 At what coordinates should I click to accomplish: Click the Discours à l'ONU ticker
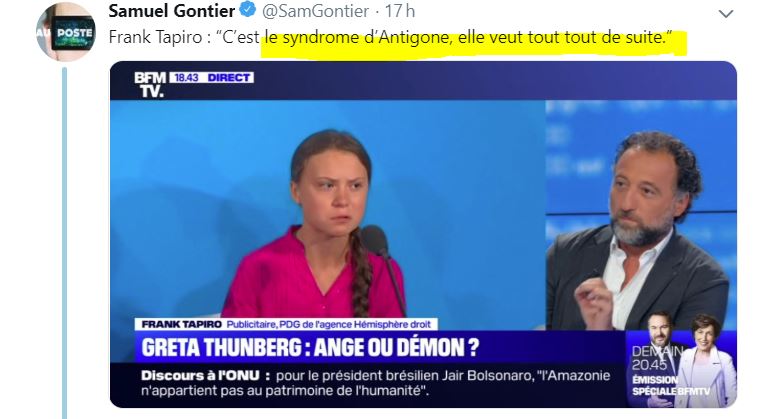[x=376, y=383]
